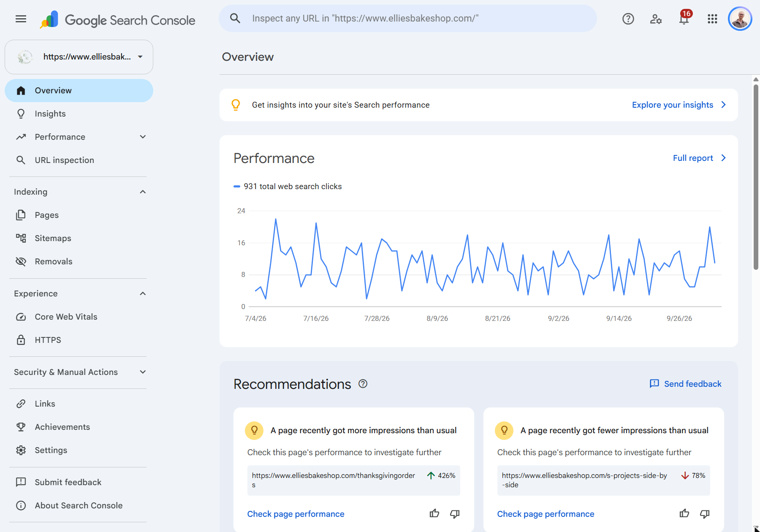Open the account profile avatar
This screenshot has width=760, height=532.
click(x=740, y=19)
